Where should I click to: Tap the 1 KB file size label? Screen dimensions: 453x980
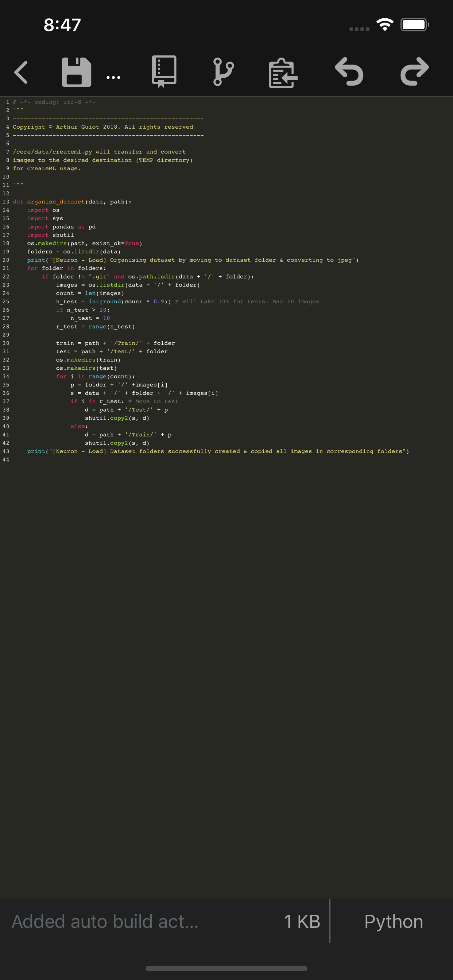click(302, 921)
